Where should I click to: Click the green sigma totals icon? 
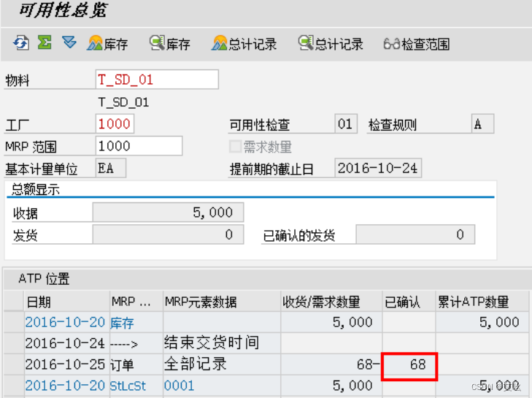[x=45, y=43]
